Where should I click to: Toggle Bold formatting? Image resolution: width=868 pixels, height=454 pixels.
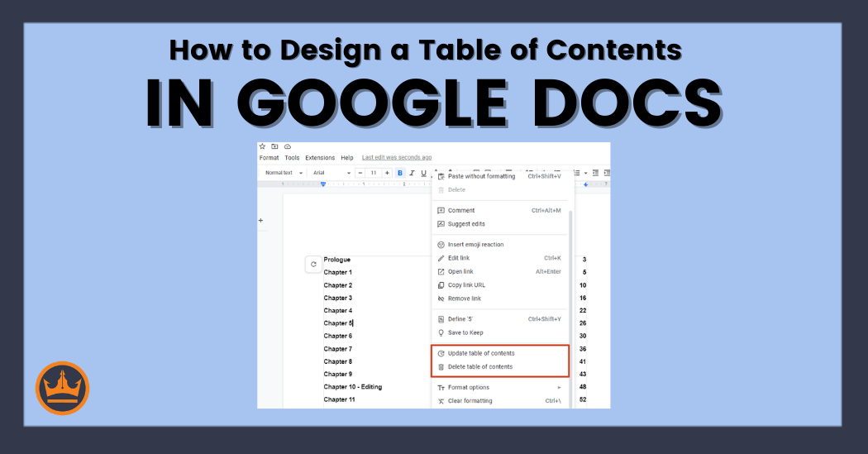pos(400,173)
